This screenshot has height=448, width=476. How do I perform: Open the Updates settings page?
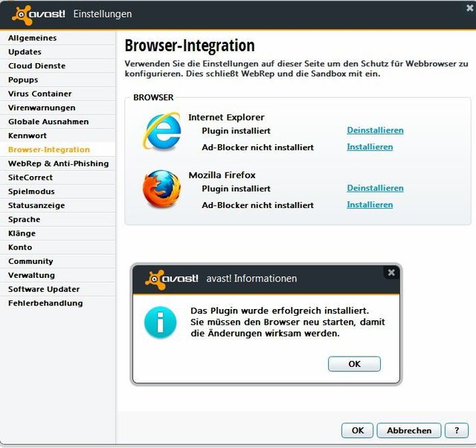pyautogui.click(x=58, y=52)
